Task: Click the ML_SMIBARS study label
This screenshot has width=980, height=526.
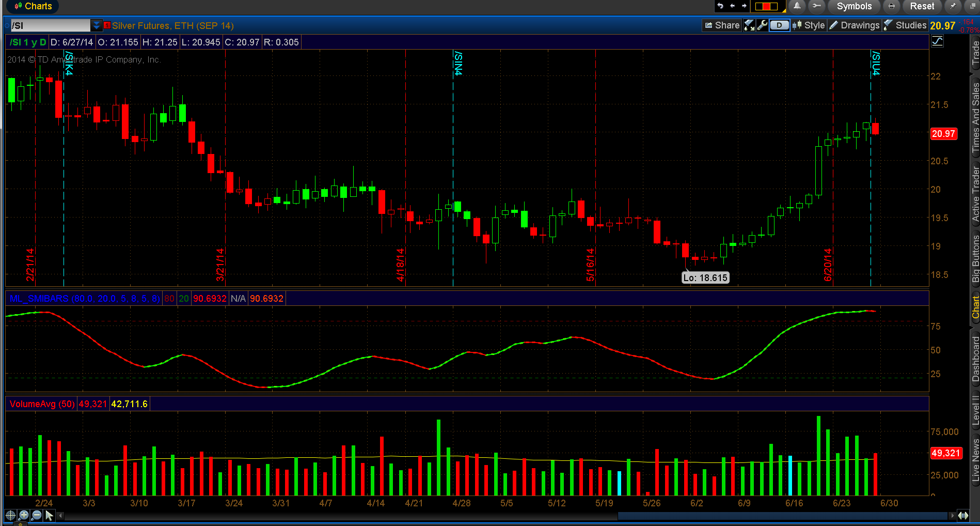Action: [85, 299]
